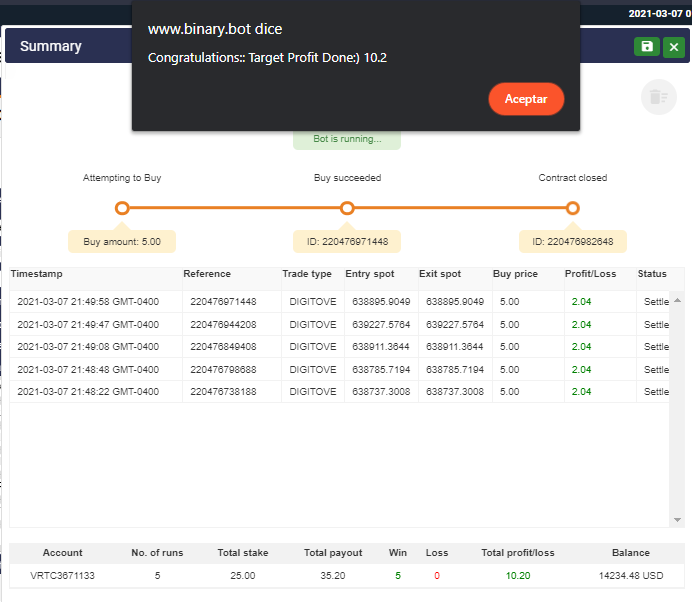Click entry spot 639227.5764
Viewport: 692px width, 602px height.
click(x=381, y=325)
